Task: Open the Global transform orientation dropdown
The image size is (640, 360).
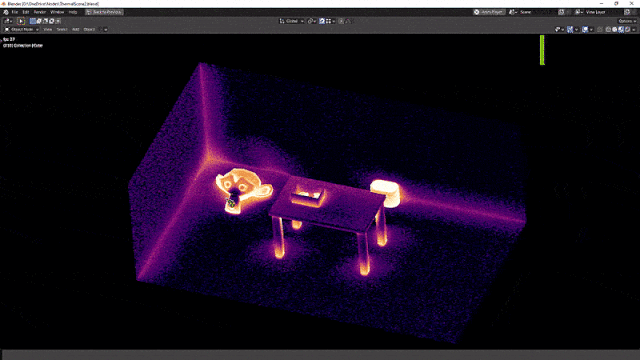Action: 292,21
